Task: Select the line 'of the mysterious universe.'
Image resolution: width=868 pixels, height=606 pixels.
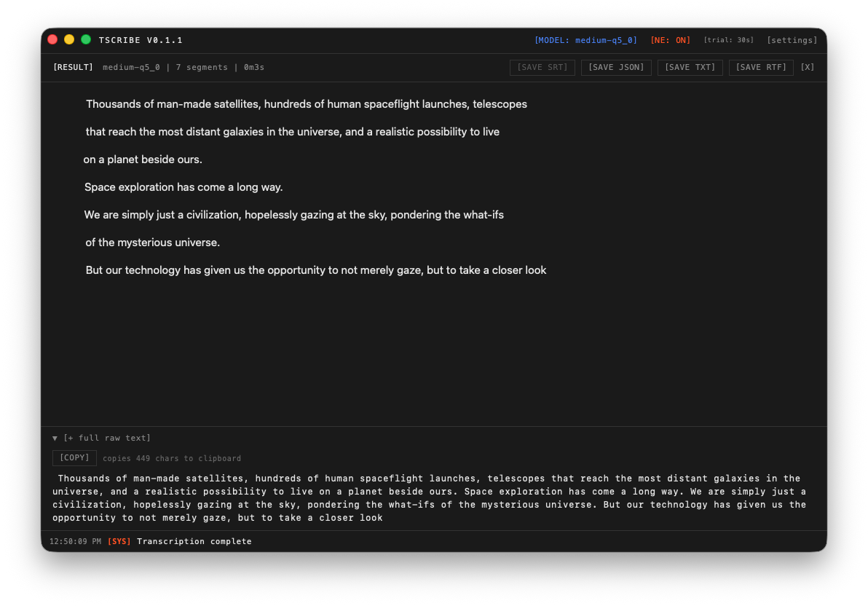Action: point(153,243)
